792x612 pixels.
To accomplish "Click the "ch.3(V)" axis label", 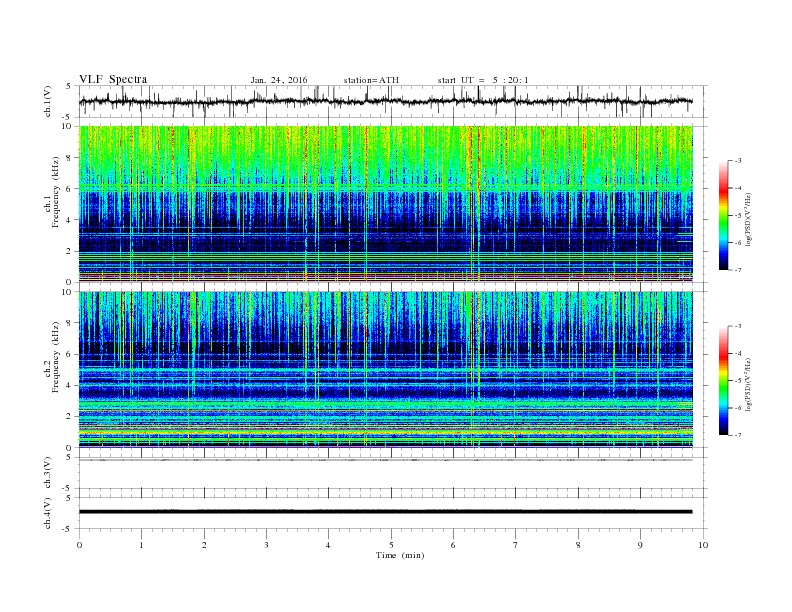I will coord(48,473).
